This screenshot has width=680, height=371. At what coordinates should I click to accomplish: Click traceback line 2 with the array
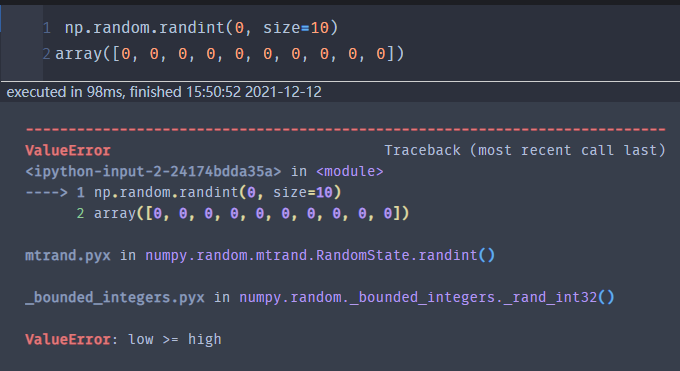click(243, 213)
